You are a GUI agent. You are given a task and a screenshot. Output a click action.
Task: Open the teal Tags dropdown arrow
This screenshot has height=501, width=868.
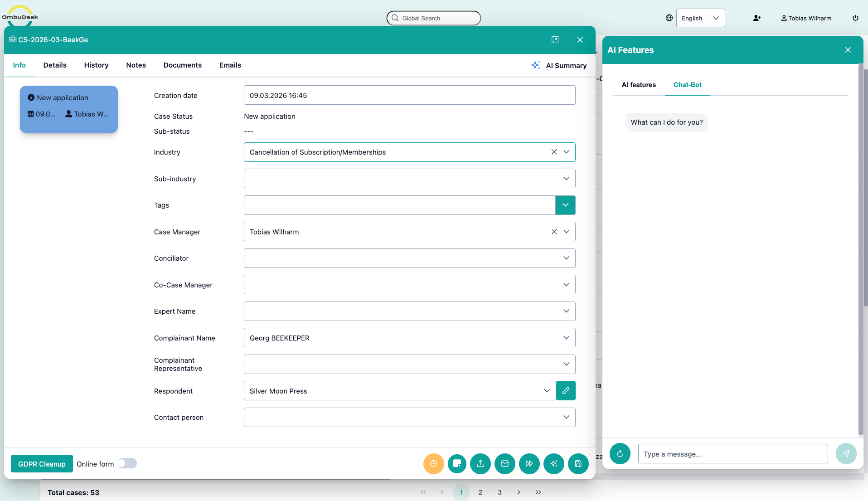pos(565,205)
